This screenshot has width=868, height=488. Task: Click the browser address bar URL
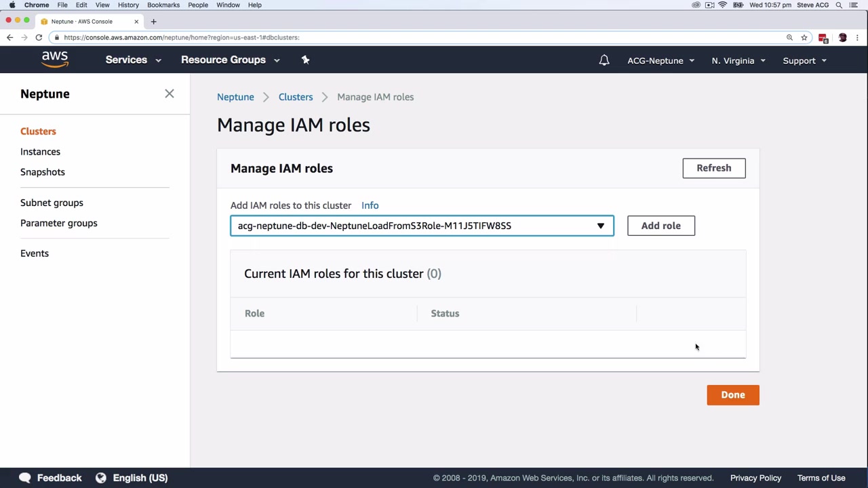point(182,37)
